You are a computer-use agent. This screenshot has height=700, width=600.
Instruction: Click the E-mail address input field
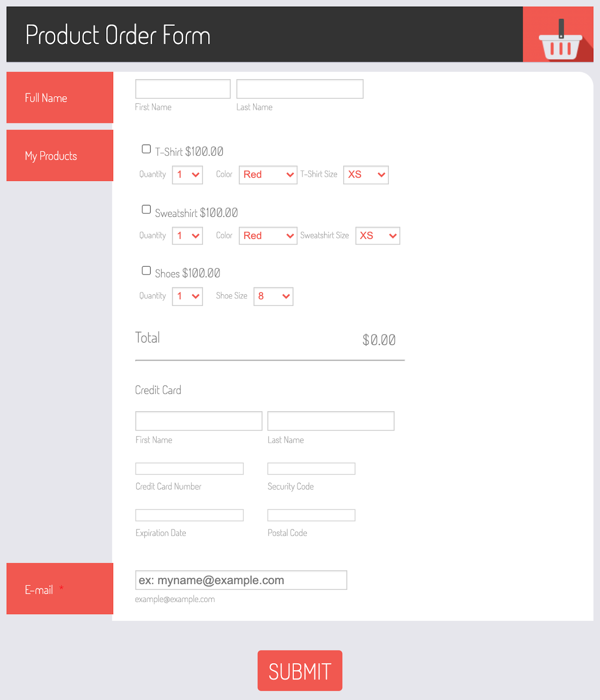tap(241, 580)
